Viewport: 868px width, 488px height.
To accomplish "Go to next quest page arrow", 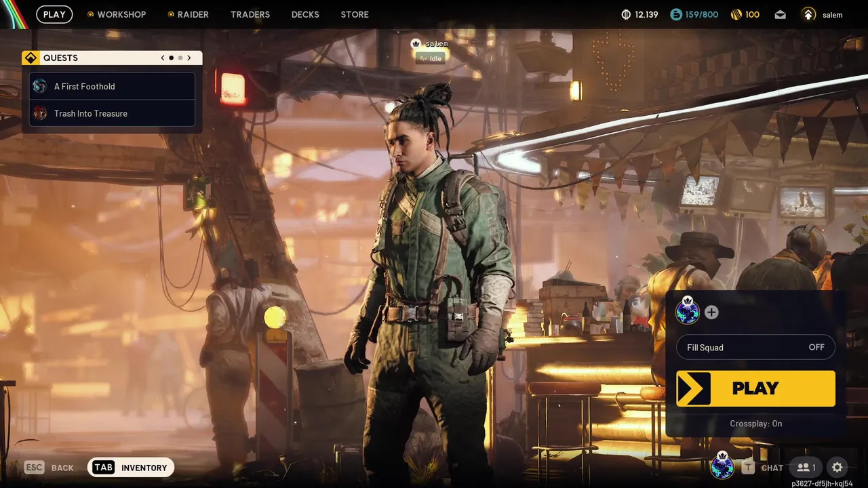I will tap(189, 58).
